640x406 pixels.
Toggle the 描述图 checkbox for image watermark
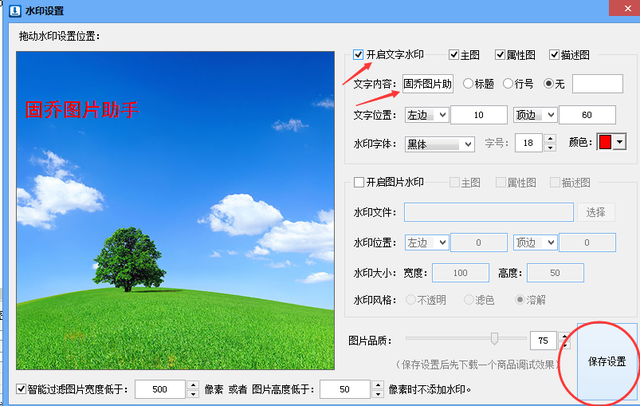[555, 182]
